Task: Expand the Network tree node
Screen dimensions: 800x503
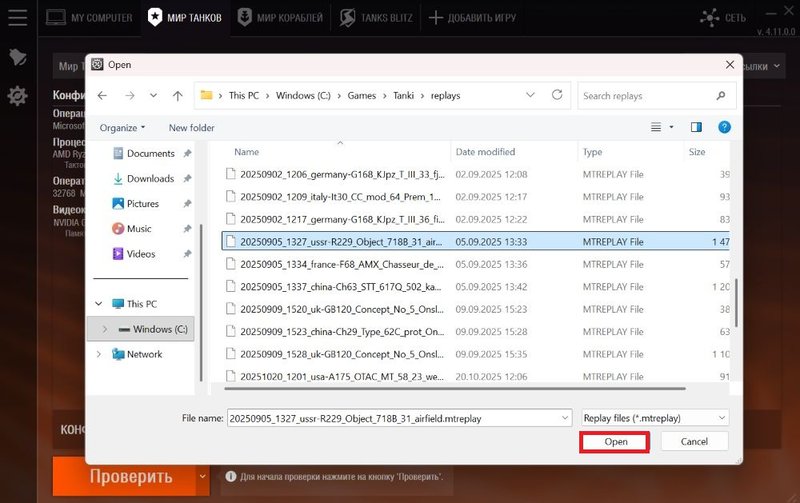Action: [98, 354]
